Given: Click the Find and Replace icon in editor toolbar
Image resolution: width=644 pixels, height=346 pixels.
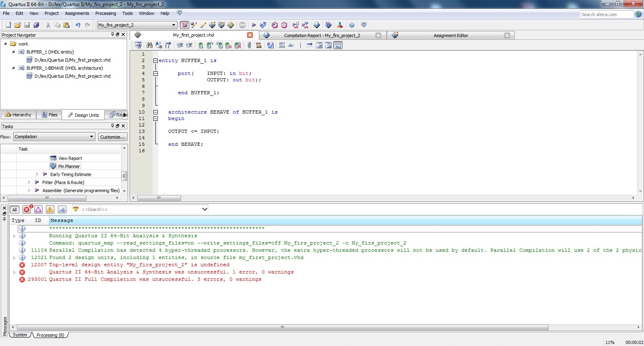Looking at the screenshot, I should [x=159, y=45].
